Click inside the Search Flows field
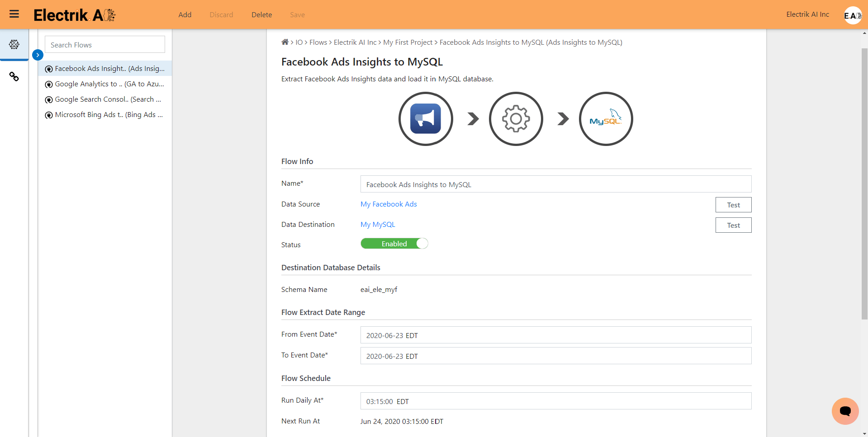868x437 pixels. (104, 44)
